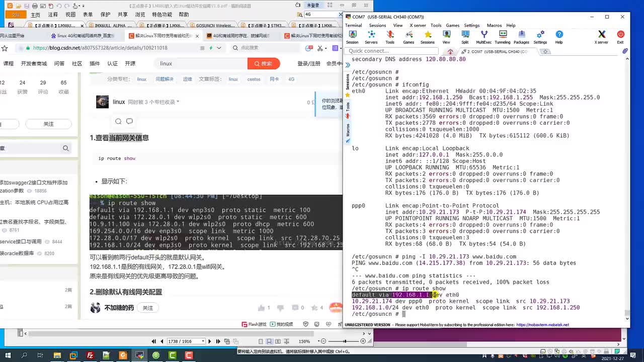Open the star Sessions toolbar icon
Screen dimensions: 644x362
click(x=428, y=37)
